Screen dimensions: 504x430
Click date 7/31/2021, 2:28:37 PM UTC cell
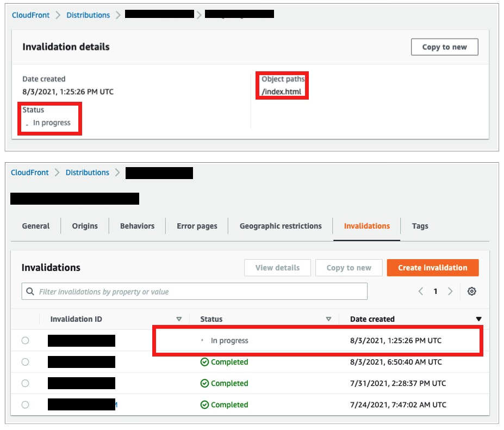coord(398,383)
